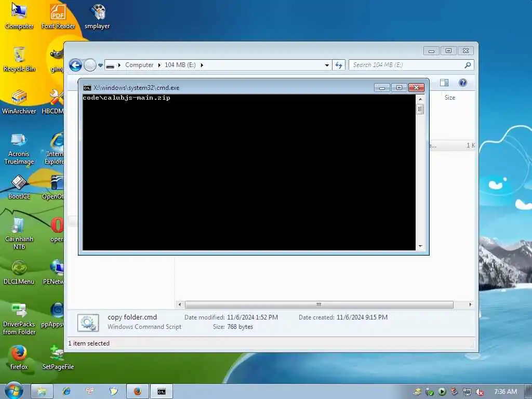Open the Acronis TrueImage desktop icon

pyautogui.click(x=19, y=149)
